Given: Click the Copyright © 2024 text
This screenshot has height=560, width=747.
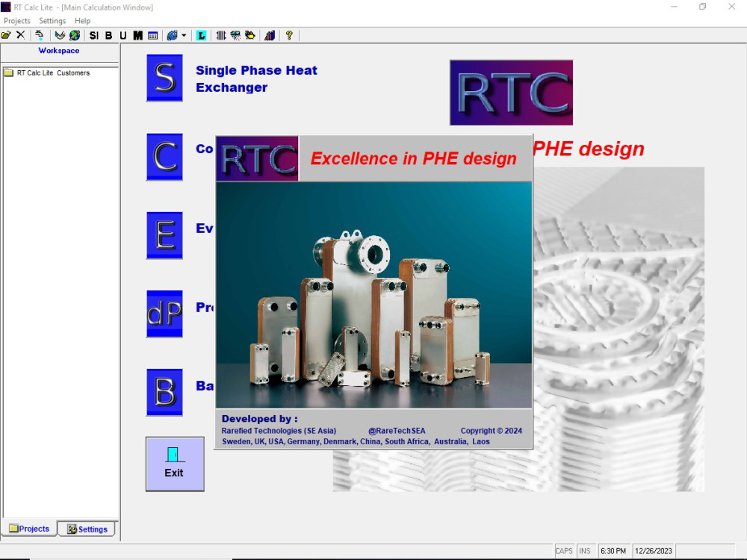Looking at the screenshot, I should (x=492, y=431).
